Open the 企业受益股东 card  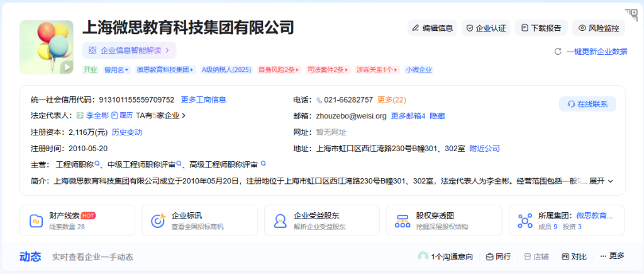point(321,220)
